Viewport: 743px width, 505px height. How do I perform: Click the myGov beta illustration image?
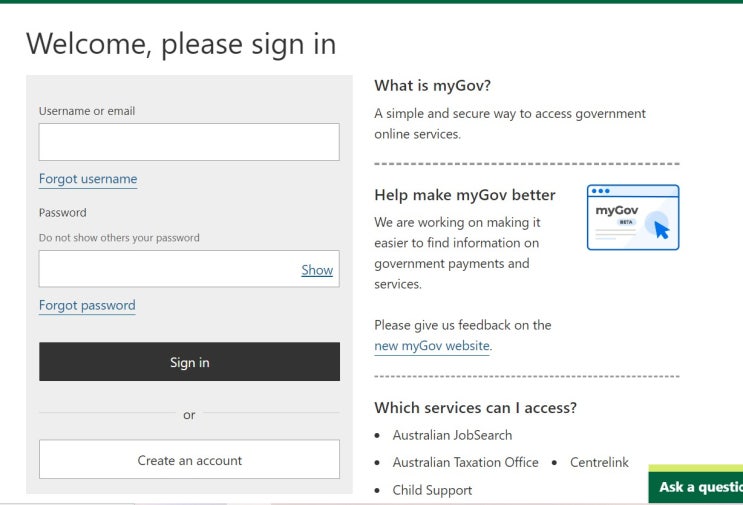point(633,217)
